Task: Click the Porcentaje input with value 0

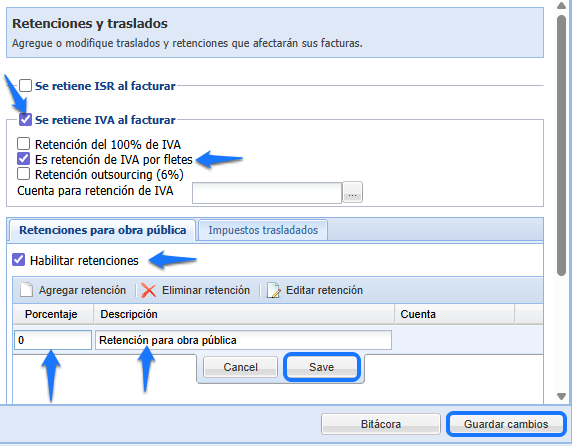Action: click(53, 340)
